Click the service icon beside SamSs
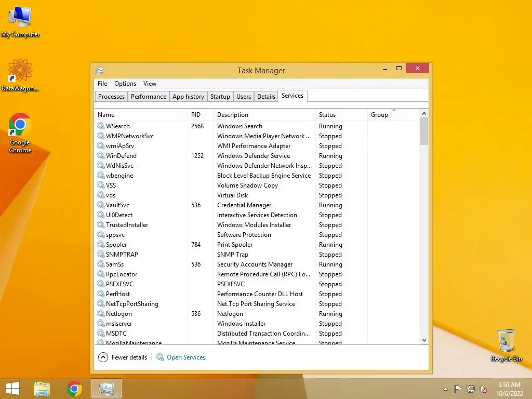The width and height of the screenshot is (532, 399). point(101,264)
